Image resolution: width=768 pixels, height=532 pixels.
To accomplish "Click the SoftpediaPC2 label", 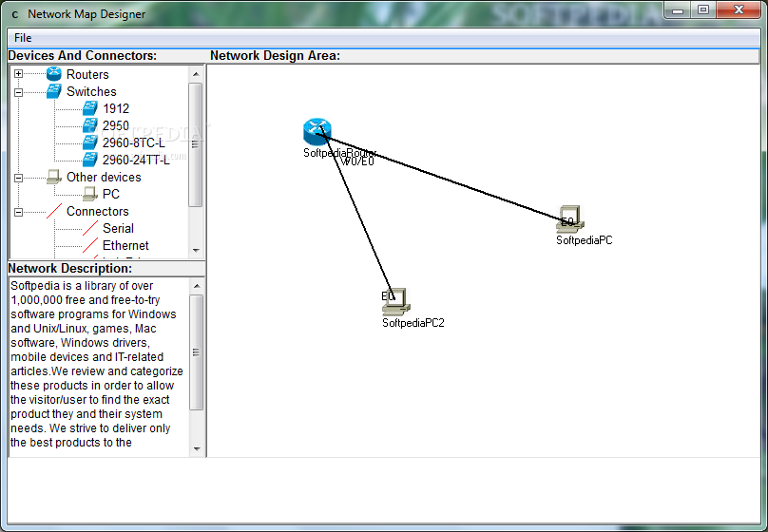I will point(413,323).
